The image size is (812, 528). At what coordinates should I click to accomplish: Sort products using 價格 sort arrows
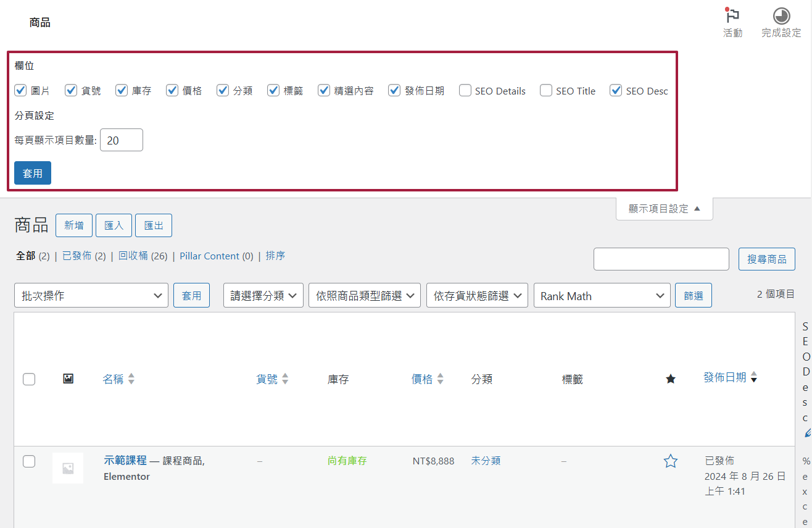[441, 379]
